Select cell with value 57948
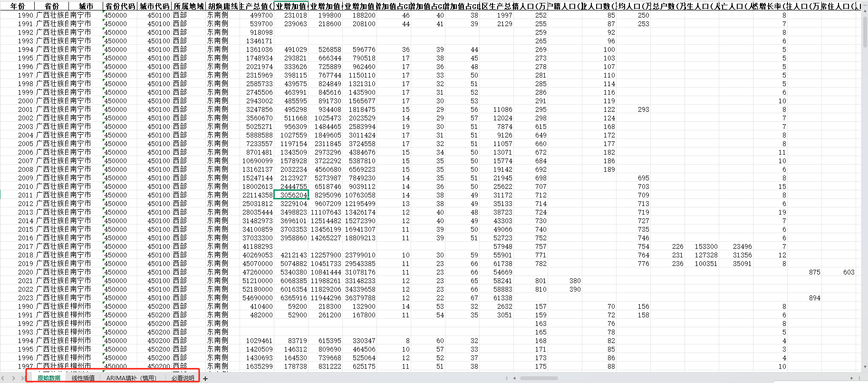This screenshot has height=383, width=868. point(497,246)
